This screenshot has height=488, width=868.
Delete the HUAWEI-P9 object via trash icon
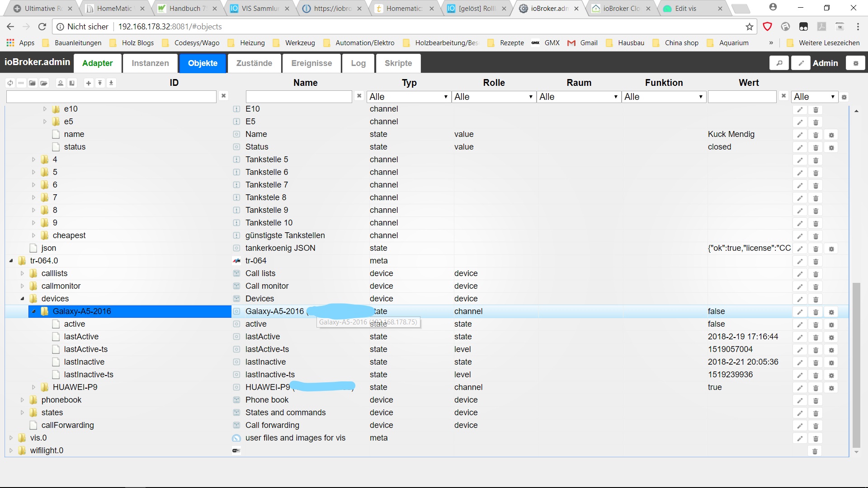[x=816, y=388]
